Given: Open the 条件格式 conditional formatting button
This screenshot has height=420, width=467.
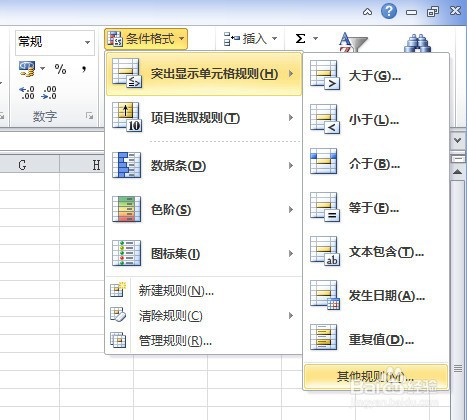Looking at the screenshot, I should pos(146,39).
